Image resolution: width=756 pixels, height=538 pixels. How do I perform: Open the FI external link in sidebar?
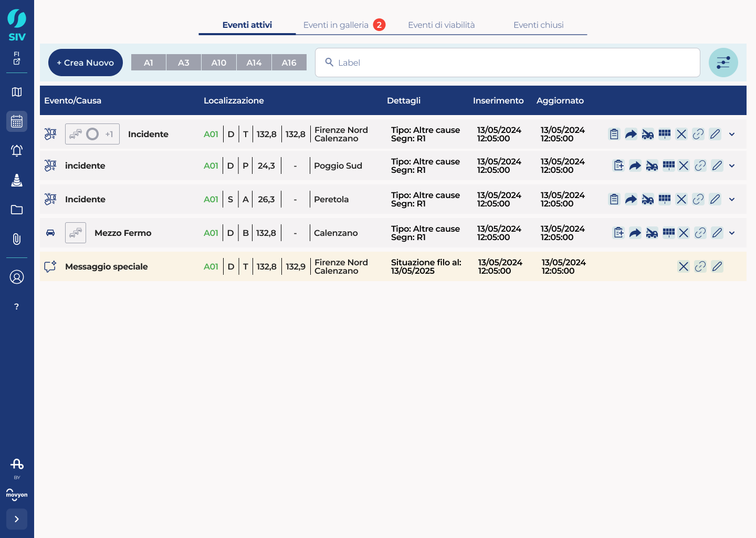click(x=17, y=58)
